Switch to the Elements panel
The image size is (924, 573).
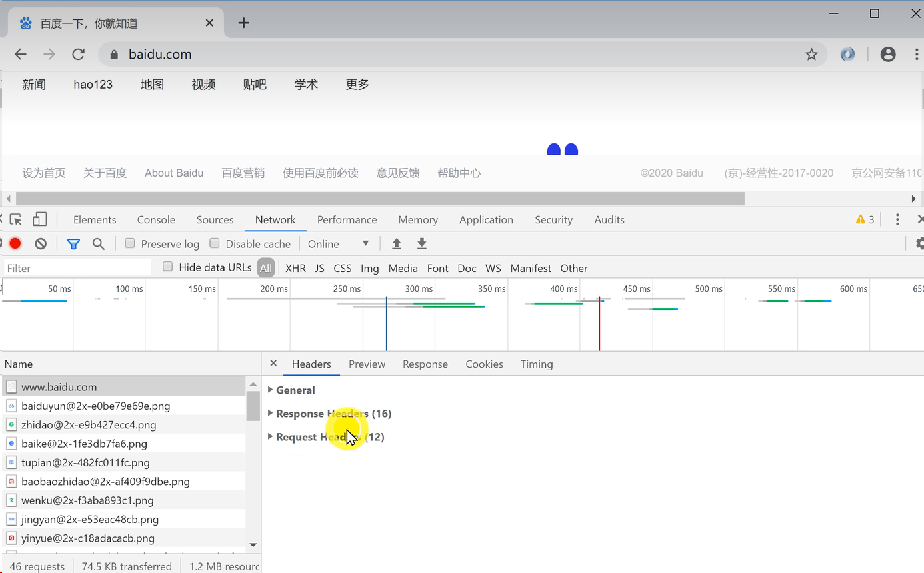(95, 219)
